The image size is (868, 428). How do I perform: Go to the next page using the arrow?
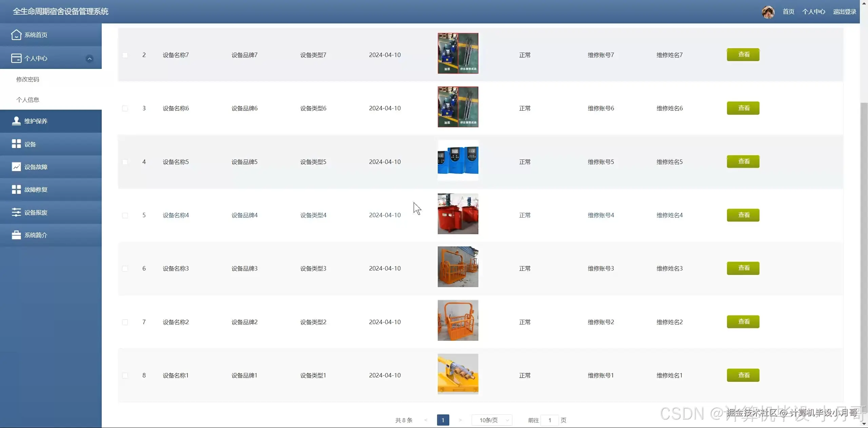click(x=460, y=420)
